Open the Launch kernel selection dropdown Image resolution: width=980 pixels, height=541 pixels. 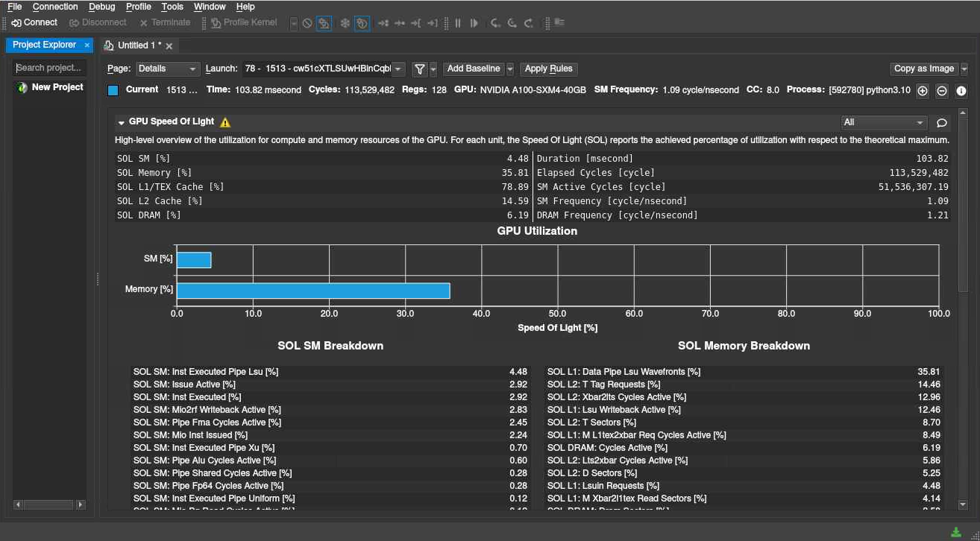click(324, 69)
